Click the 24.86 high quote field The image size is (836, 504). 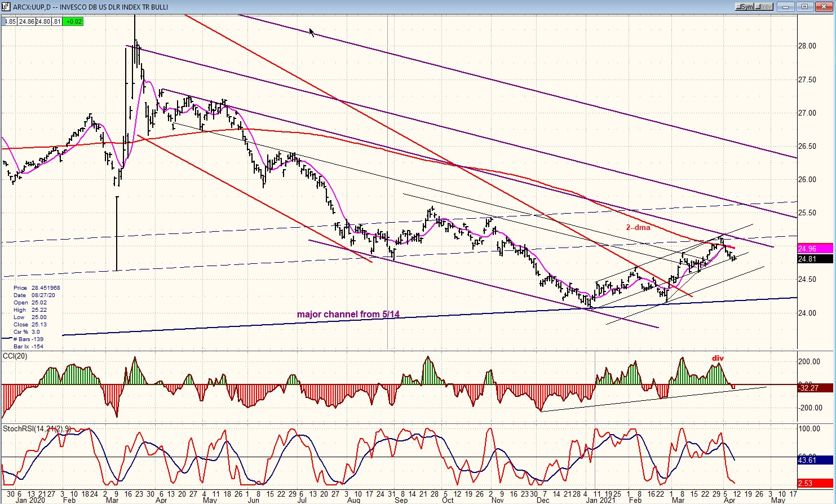(x=26, y=21)
